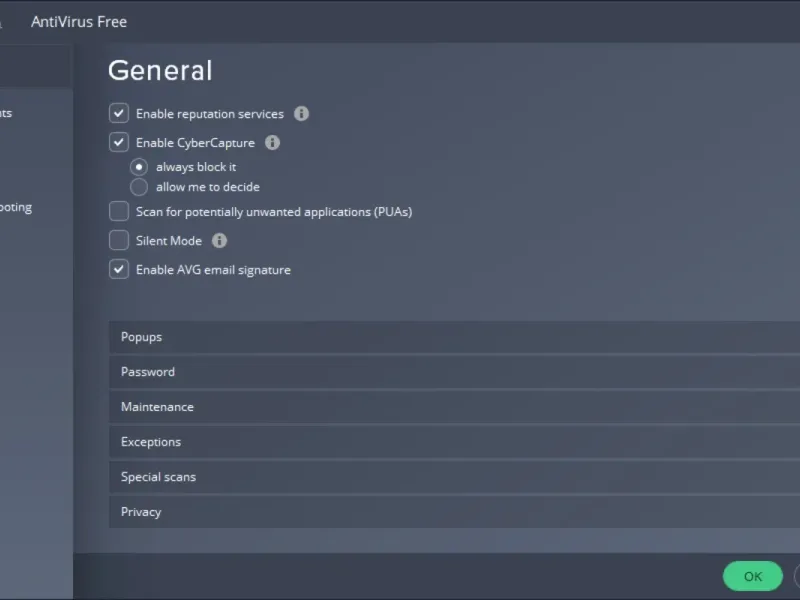Enable scanning for potentially unwanted applications
800x600 pixels.
(119, 212)
